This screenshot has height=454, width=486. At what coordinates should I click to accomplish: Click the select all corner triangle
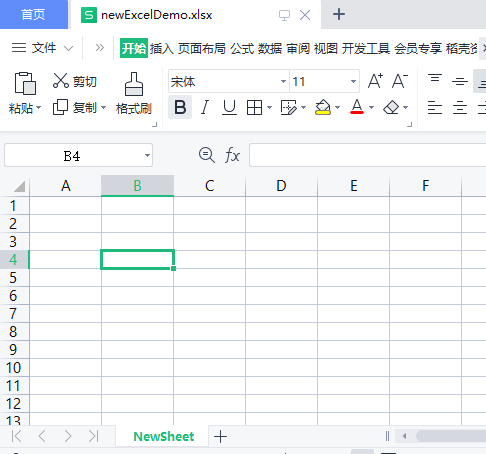click(x=19, y=186)
